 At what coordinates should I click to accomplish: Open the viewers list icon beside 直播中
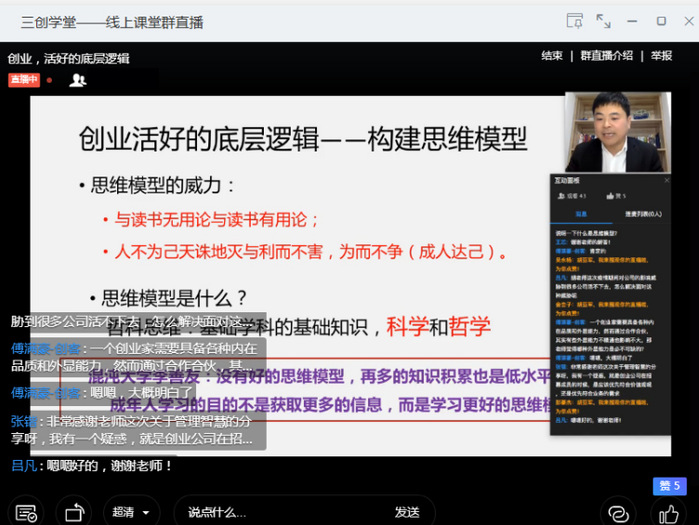[77, 80]
